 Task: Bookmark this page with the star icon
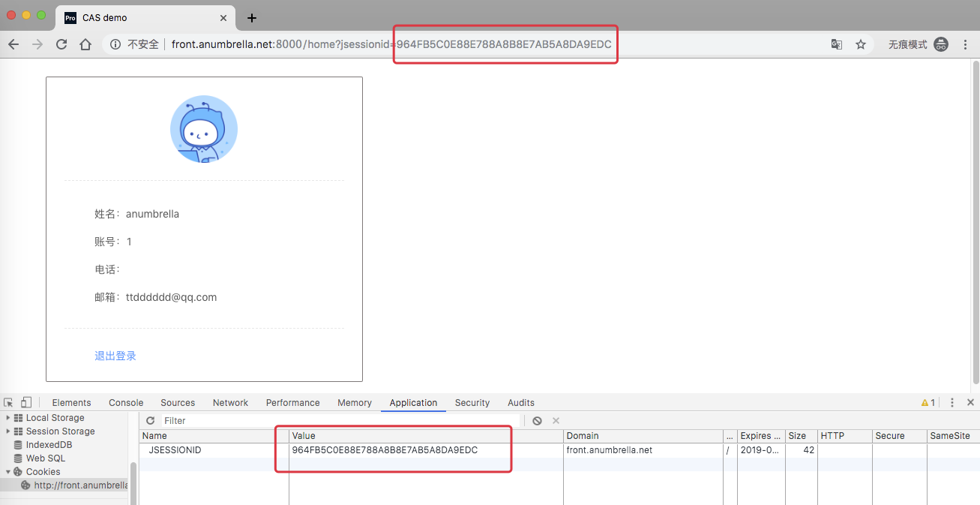[x=861, y=44]
